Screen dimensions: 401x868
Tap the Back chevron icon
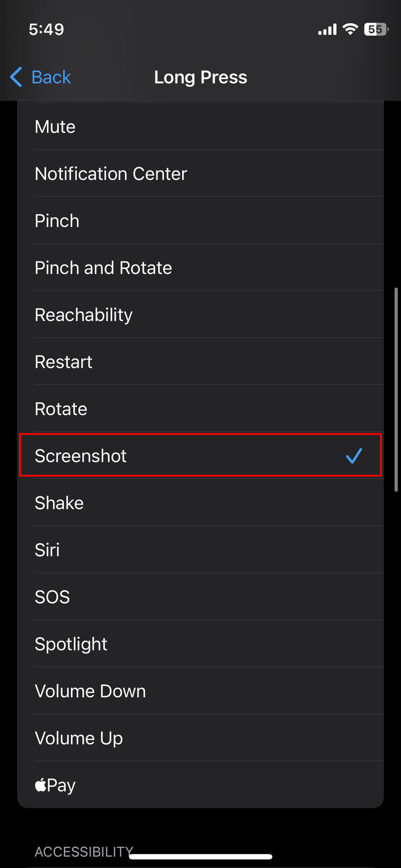pyautogui.click(x=16, y=77)
